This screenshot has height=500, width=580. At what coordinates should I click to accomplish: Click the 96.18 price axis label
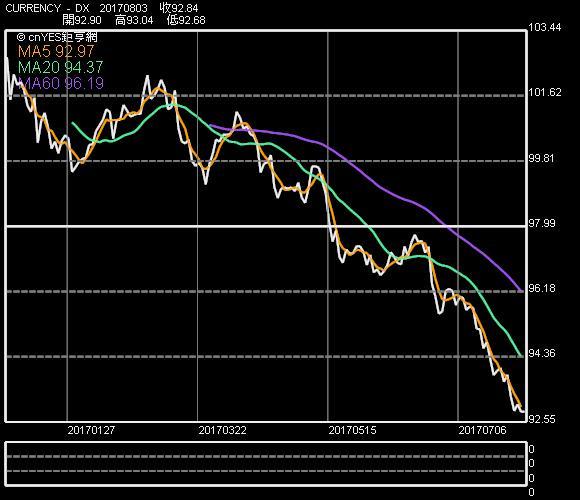(542, 288)
